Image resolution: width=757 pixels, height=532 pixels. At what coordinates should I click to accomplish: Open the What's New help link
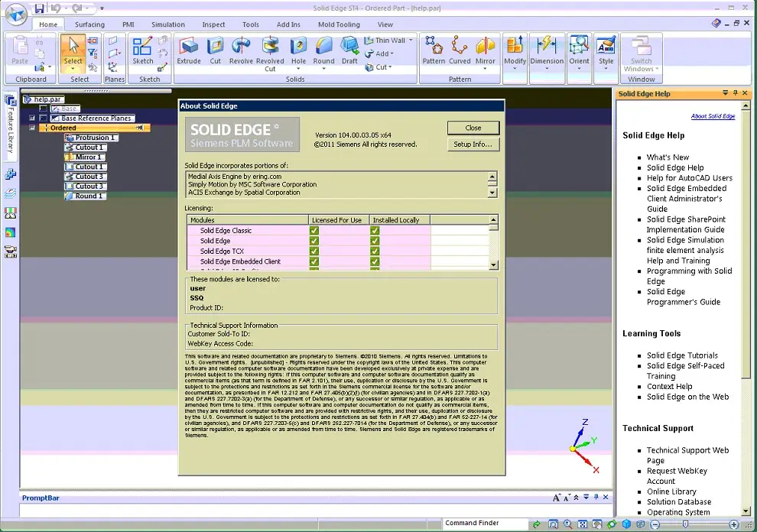[668, 157]
